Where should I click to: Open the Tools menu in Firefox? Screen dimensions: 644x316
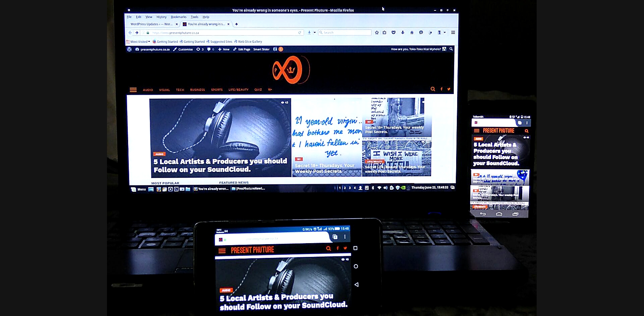tap(195, 17)
